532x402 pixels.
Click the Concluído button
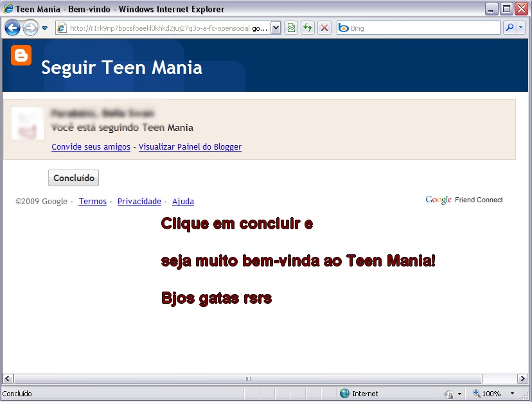coord(74,178)
